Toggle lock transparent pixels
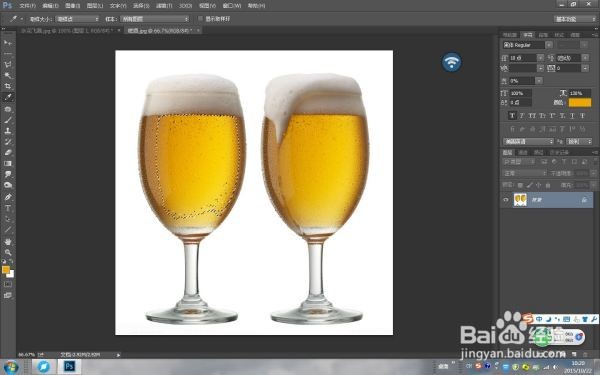Viewport: 600px width, 375px height. (520, 185)
